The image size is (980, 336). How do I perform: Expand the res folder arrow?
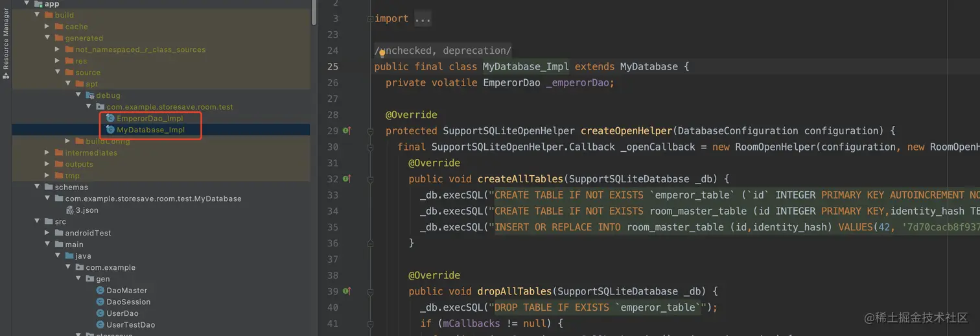click(58, 61)
